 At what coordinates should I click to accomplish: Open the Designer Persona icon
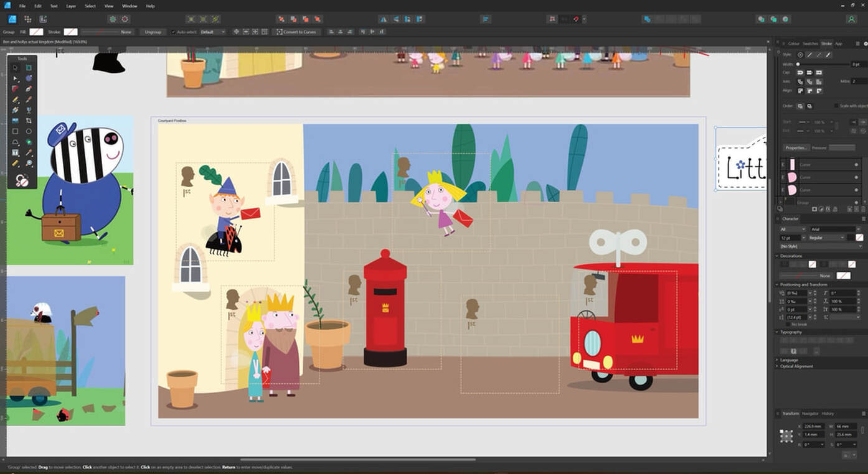coord(12,19)
